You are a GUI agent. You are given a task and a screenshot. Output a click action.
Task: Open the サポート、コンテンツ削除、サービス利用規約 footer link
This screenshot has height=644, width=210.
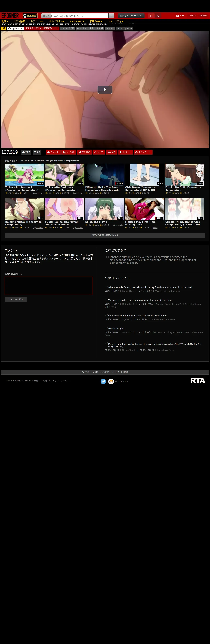click(x=105, y=372)
